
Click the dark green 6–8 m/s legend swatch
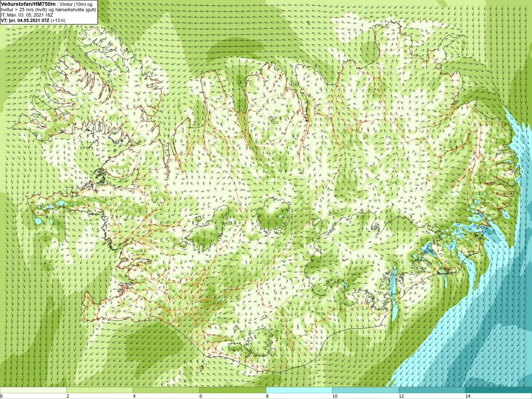pyautogui.click(x=233, y=390)
